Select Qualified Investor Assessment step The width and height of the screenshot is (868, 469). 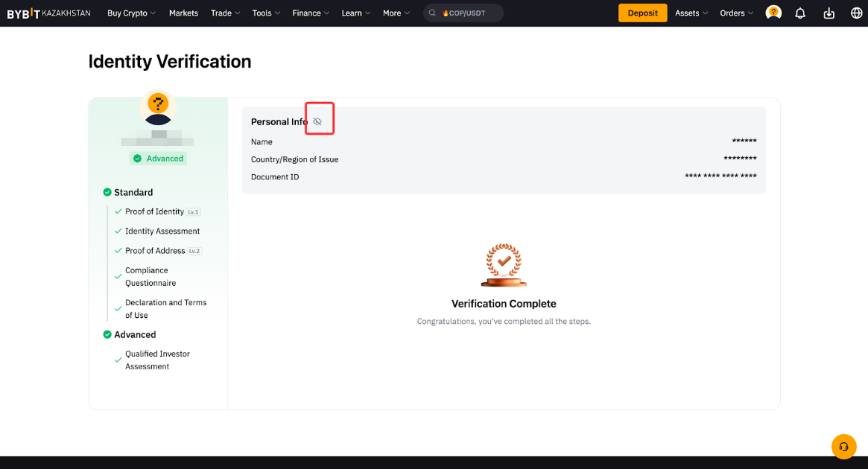[157, 360]
